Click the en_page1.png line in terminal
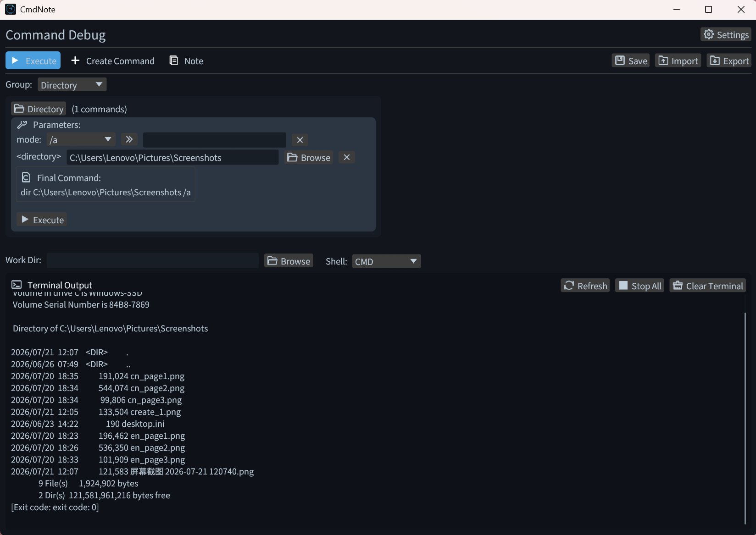756x535 pixels. pyautogui.click(x=98, y=436)
